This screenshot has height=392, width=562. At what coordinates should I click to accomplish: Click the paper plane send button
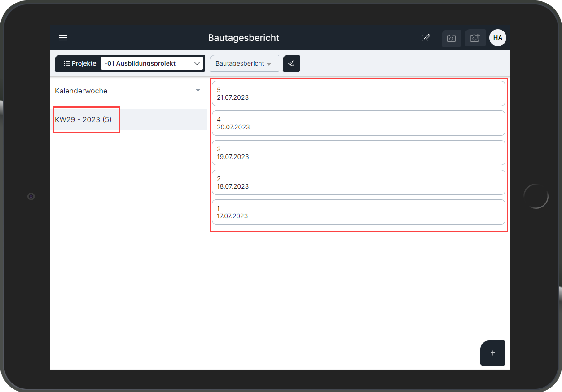(x=291, y=63)
